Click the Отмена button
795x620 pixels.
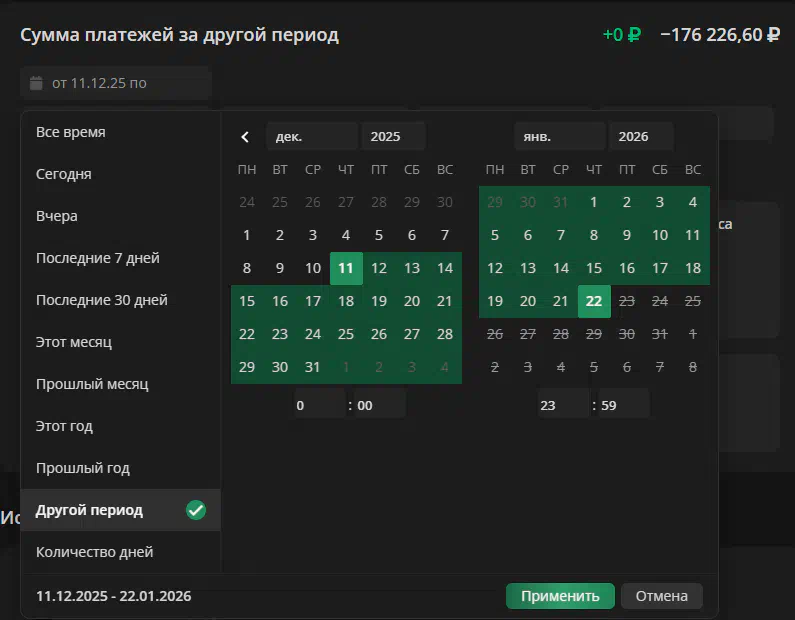pyautogui.click(x=661, y=596)
